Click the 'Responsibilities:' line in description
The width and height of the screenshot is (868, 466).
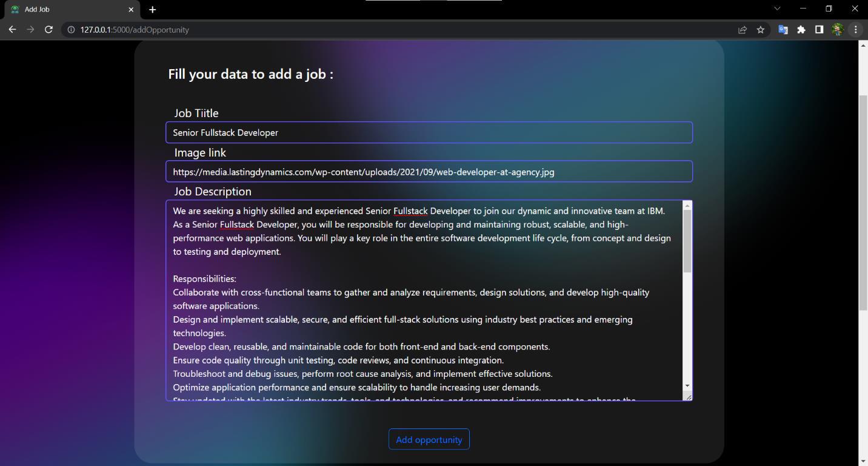point(204,279)
